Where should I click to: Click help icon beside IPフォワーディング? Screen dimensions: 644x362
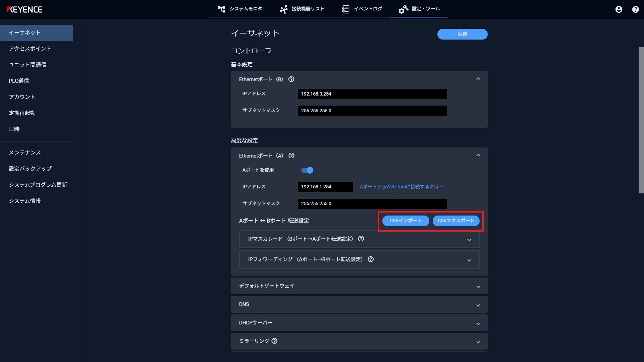pos(371,259)
